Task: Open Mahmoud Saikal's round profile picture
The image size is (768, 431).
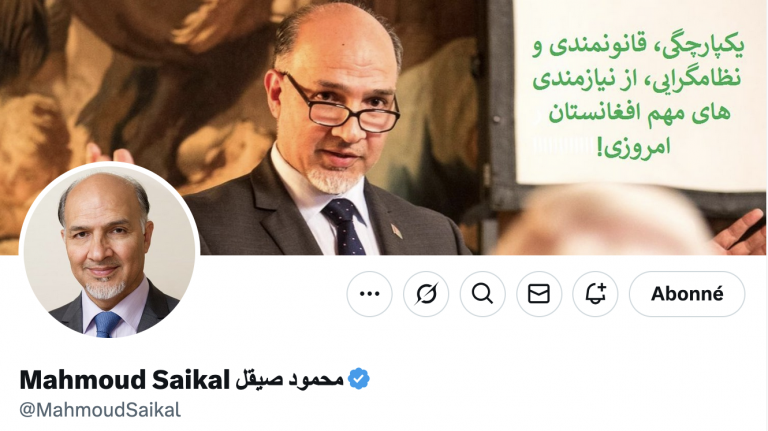Action: 109,251
